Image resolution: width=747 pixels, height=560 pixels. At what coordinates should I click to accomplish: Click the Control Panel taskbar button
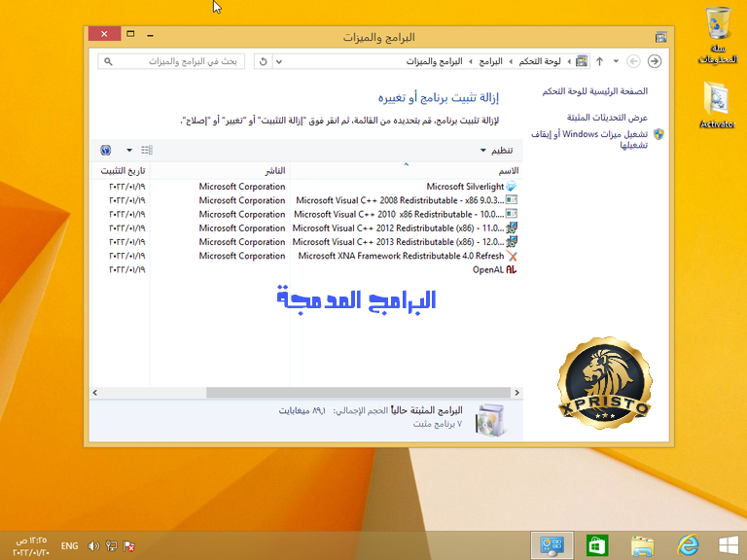coord(552,545)
